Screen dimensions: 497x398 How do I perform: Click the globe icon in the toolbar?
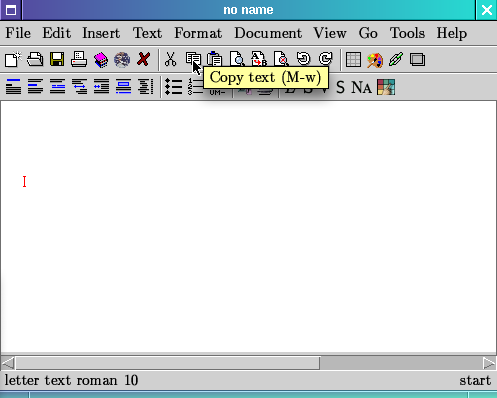click(x=122, y=60)
